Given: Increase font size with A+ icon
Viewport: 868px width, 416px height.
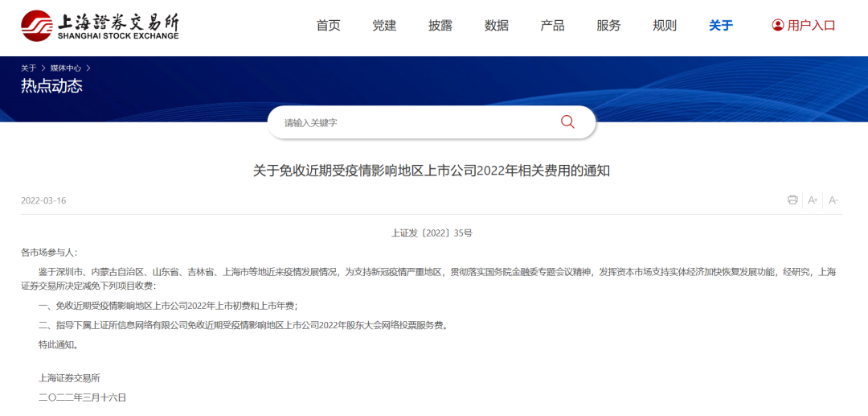Looking at the screenshot, I should click(x=813, y=200).
